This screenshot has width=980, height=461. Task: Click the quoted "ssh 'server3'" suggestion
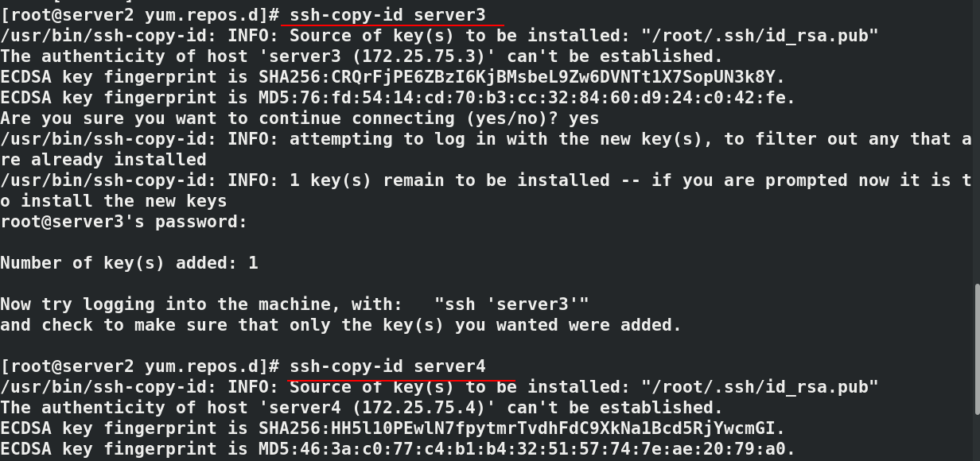click(x=512, y=304)
